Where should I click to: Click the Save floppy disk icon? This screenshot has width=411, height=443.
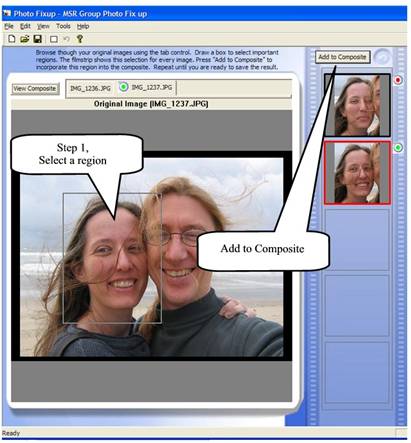point(38,39)
